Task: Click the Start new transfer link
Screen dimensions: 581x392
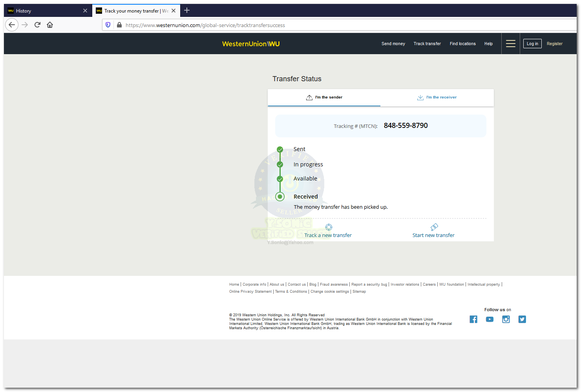Action: tap(433, 235)
